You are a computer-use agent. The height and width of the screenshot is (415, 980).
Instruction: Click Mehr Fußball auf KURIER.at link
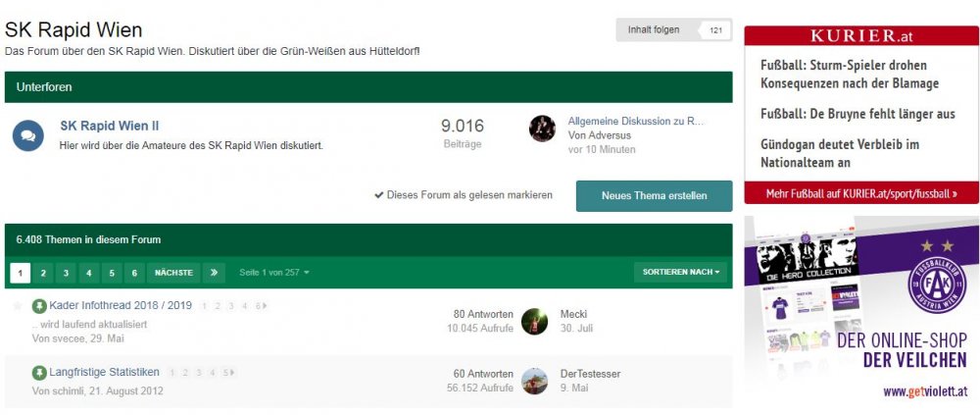tap(861, 193)
